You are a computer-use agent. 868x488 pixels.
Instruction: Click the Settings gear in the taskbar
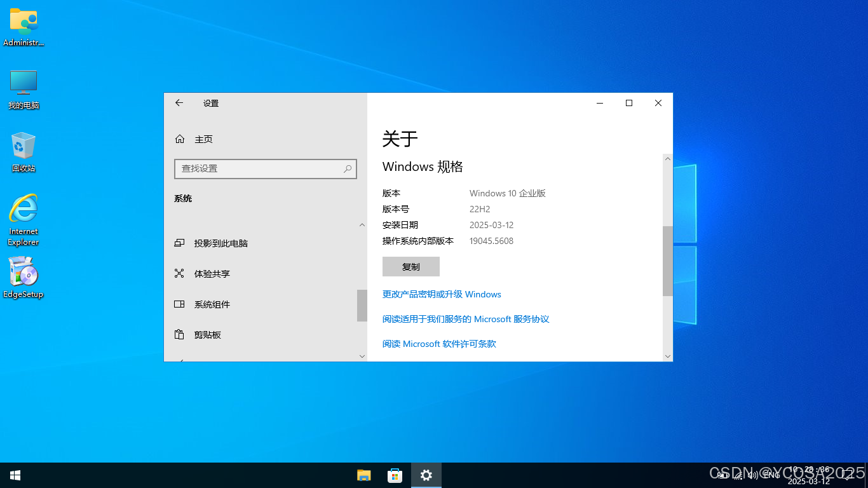click(x=426, y=475)
